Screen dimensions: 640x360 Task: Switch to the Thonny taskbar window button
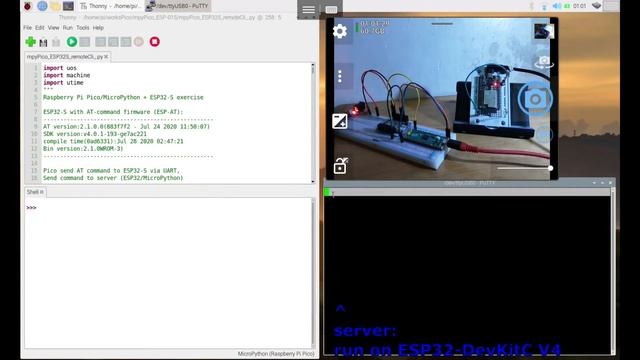[111, 6]
